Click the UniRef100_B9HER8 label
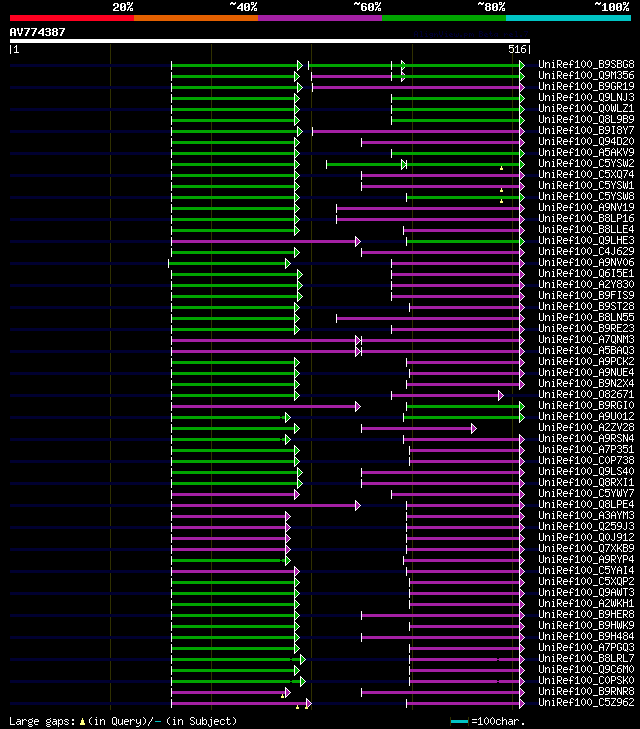Viewport: 640px width, 729px height. 586,614
